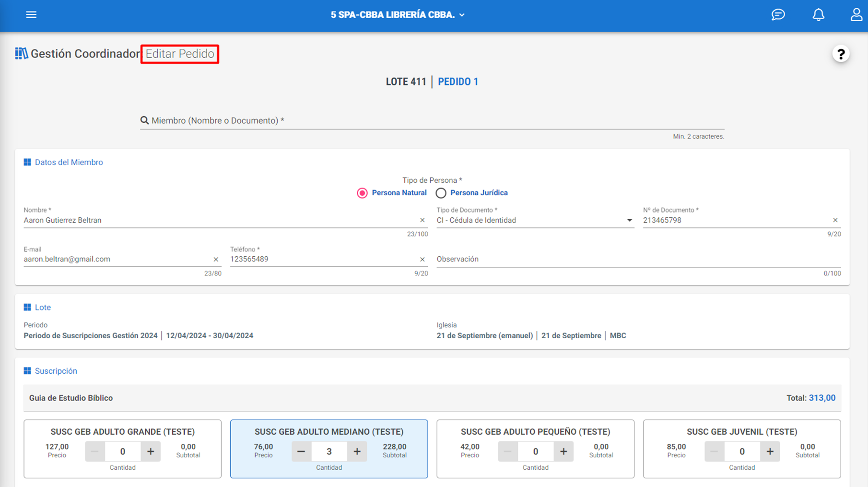Click into the Observación field
Screen dimensions: 868x487
639,259
